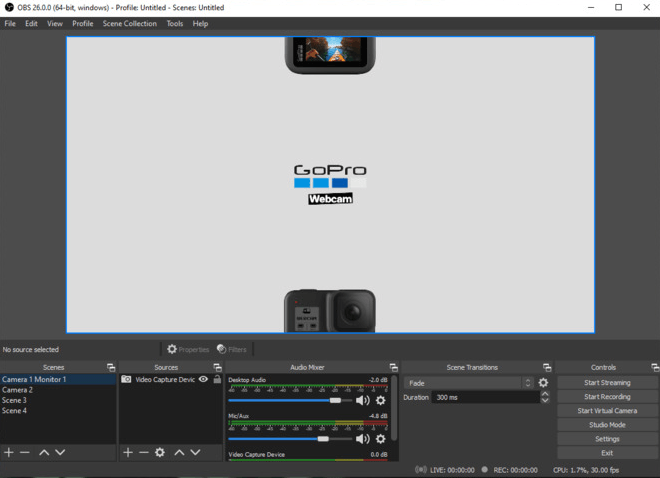This screenshot has width=660, height=478.
Task: Open the Scene Collection menu
Action: 130,24
